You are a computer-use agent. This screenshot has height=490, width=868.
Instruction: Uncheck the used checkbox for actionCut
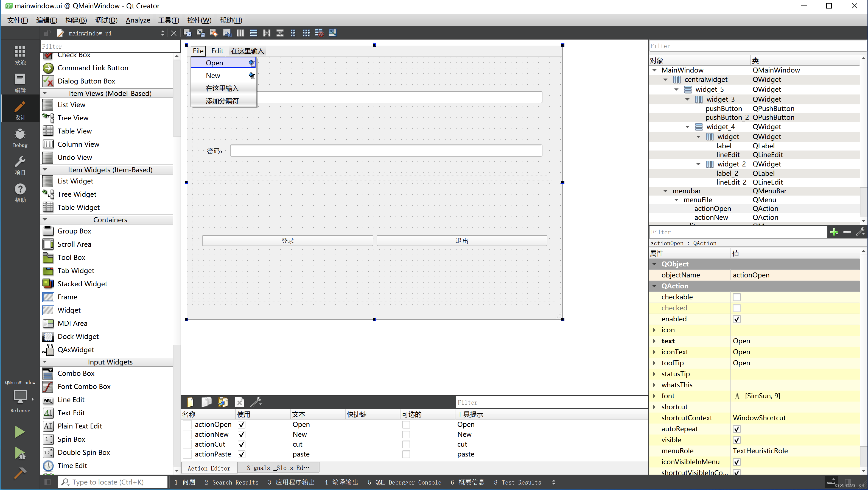[241, 444]
